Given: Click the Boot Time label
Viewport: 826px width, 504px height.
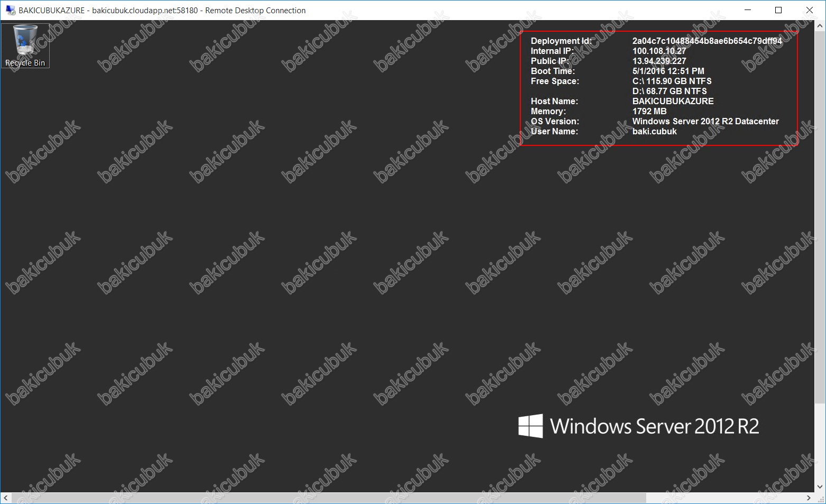Looking at the screenshot, I should point(553,71).
